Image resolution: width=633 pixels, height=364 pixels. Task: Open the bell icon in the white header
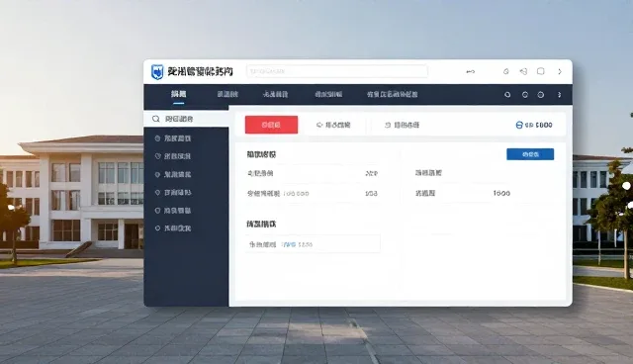505,71
